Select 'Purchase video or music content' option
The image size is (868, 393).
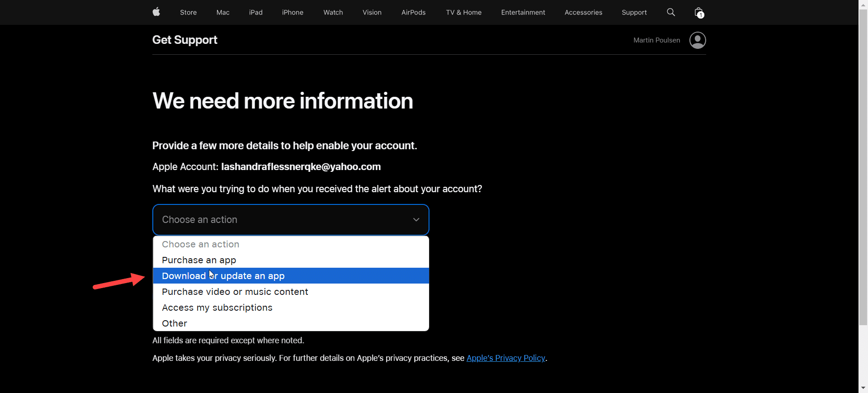pos(291,292)
